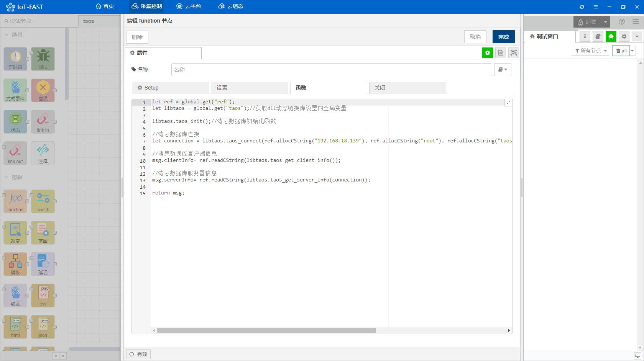Click the 取消 button
644x361 pixels.
pos(475,37)
